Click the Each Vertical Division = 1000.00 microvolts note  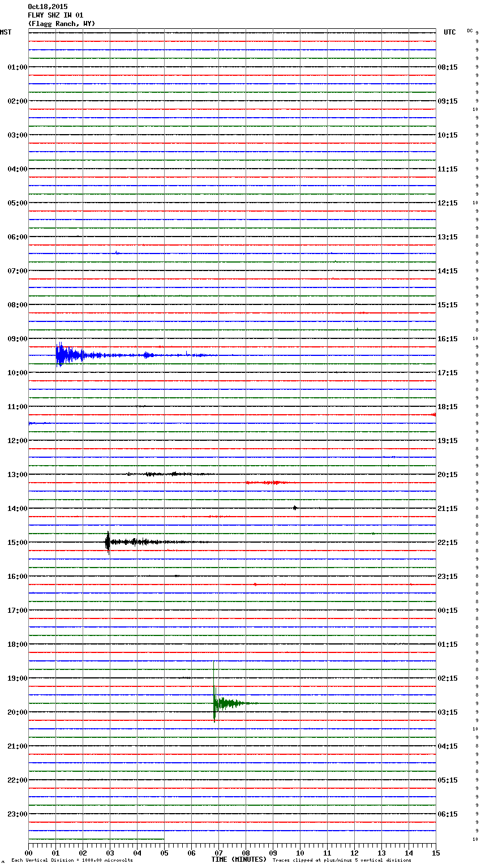(72, 860)
